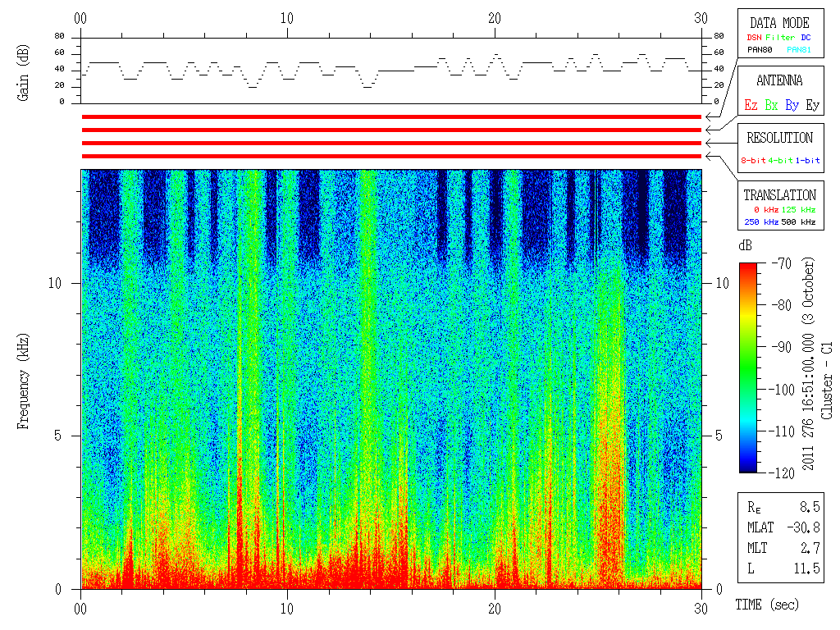Click the dark blue bottom of the colorbar
Image resolution: width=840 pixels, height=630 pixels.
pyautogui.click(x=748, y=467)
